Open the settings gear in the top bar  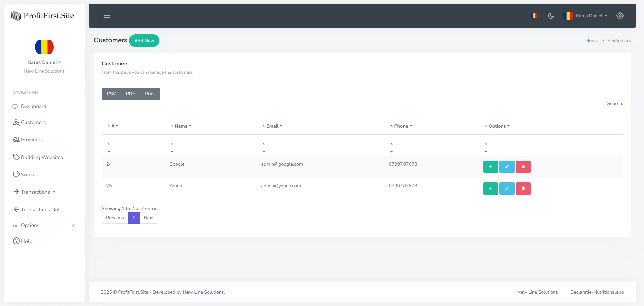pyautogui.click(x=620, y=15)
